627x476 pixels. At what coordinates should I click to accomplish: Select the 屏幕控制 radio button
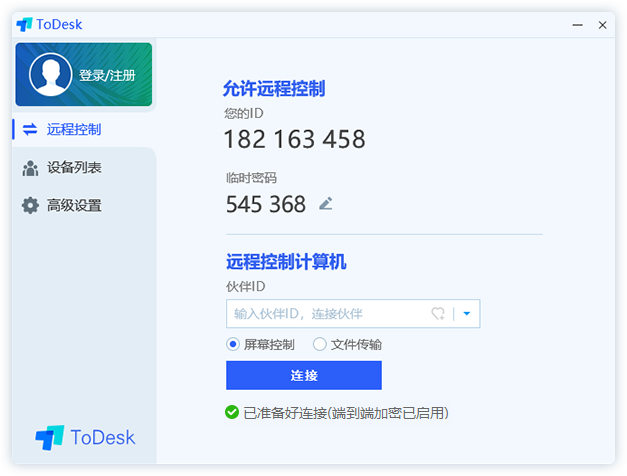click(233, 344)
